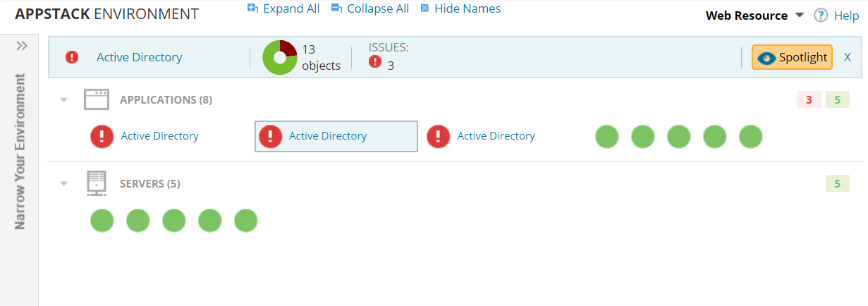
Task: Click highlighted Active Directory critical icon
Action: point(270,136)
